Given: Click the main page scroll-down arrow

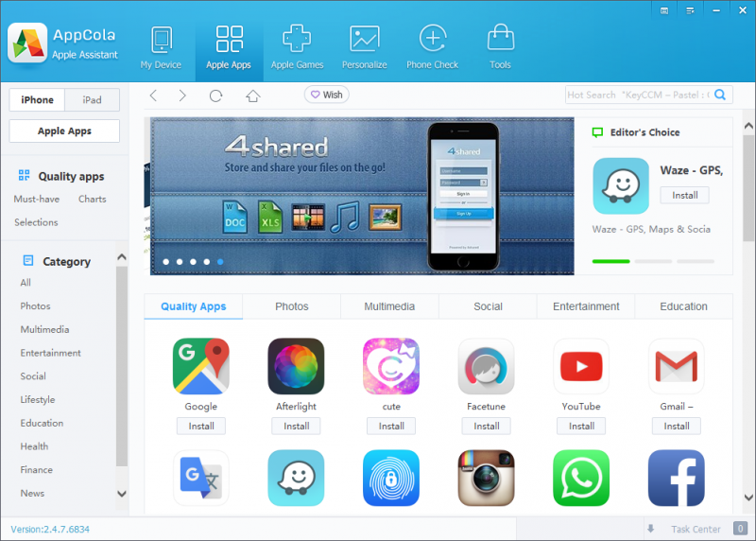Looking at the screenshot, I should (748, 497).
